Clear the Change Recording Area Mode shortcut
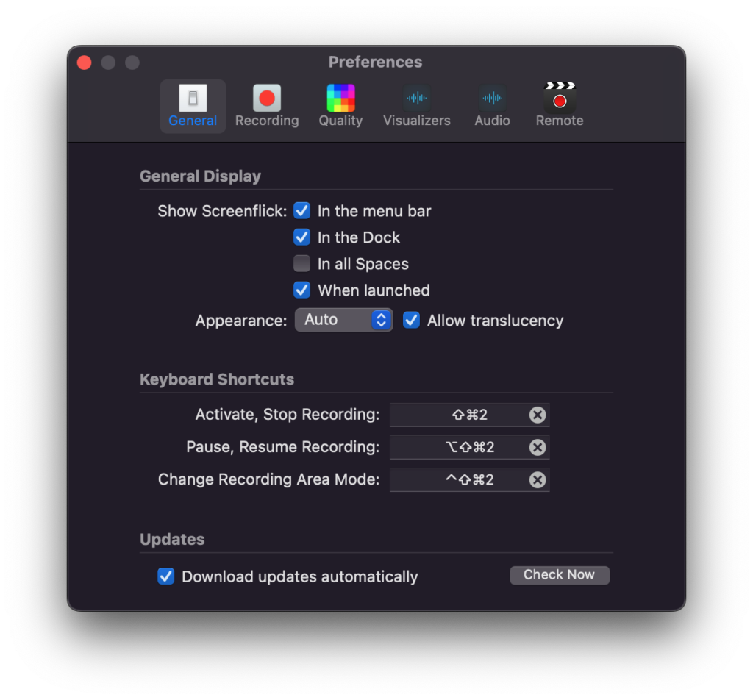 [x=538, y=479]
